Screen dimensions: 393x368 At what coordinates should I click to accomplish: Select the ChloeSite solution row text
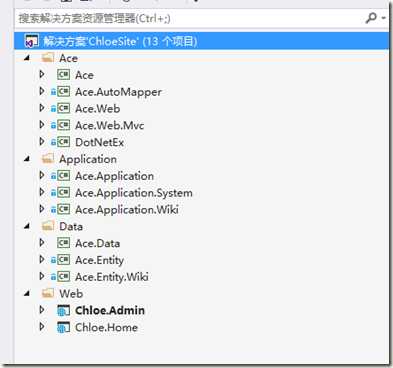tap(121, 41)
